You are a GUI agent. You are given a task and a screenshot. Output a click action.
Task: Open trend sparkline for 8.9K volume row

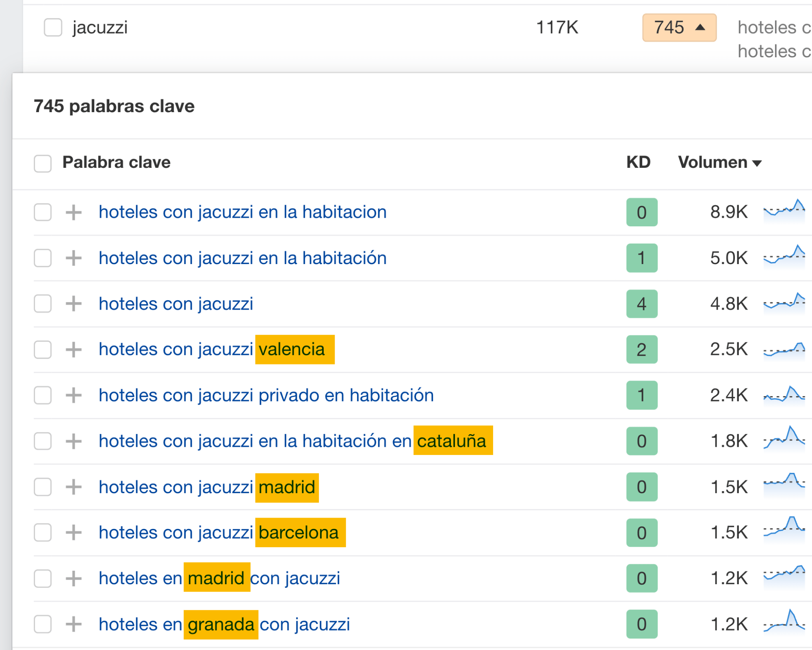point(784,211)
